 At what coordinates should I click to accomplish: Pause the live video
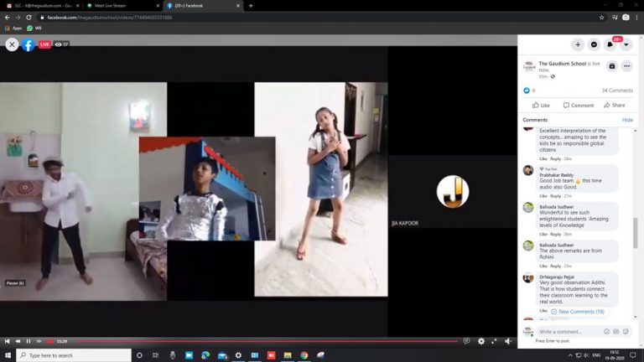click(29, 342)
